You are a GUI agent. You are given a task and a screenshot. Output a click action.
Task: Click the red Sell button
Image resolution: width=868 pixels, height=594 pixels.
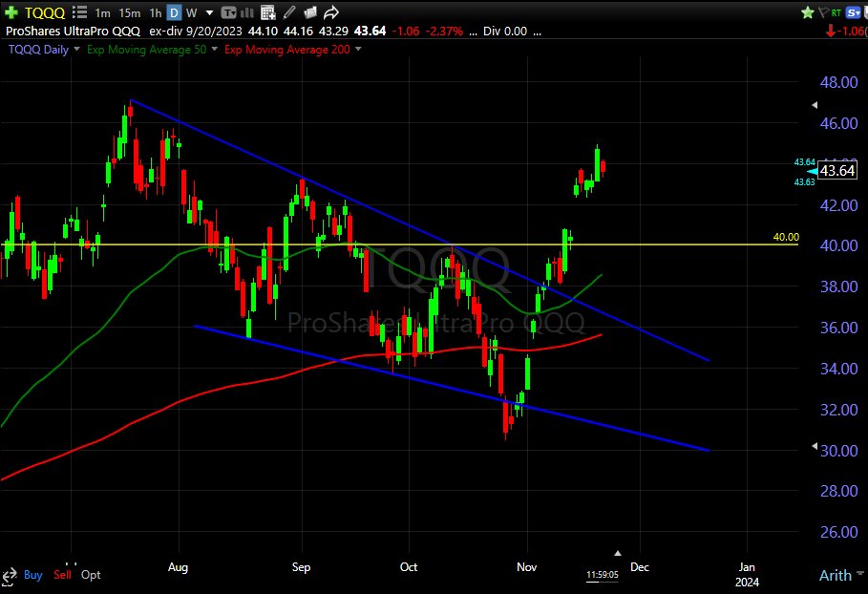[x=62, y=575]
